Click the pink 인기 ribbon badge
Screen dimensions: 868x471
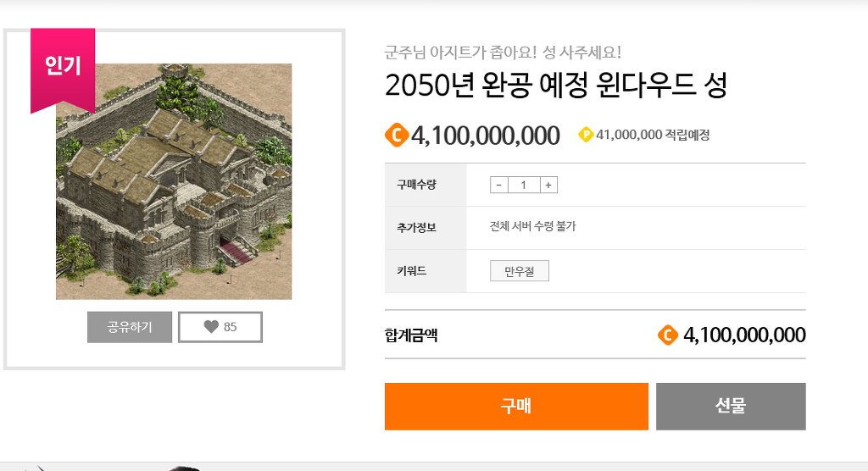tap(63, 69)
